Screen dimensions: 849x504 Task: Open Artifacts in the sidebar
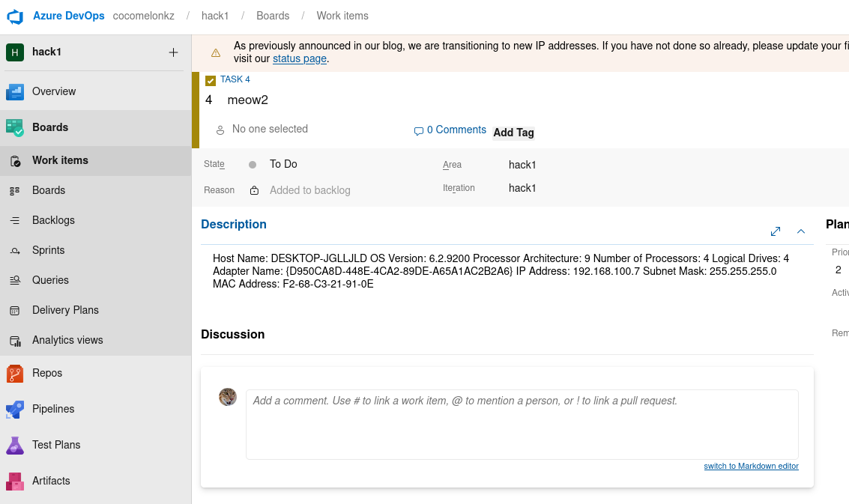click(x=51, y=481)
